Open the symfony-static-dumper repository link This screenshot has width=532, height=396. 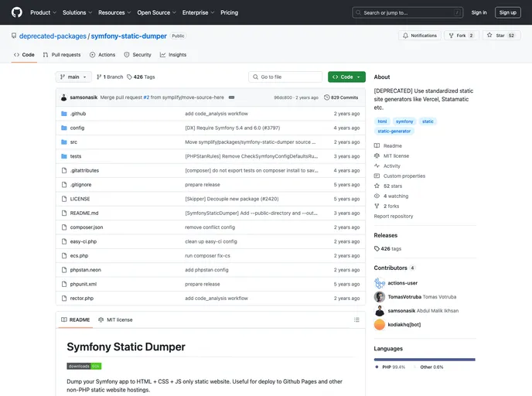click(x=128, y=36)
